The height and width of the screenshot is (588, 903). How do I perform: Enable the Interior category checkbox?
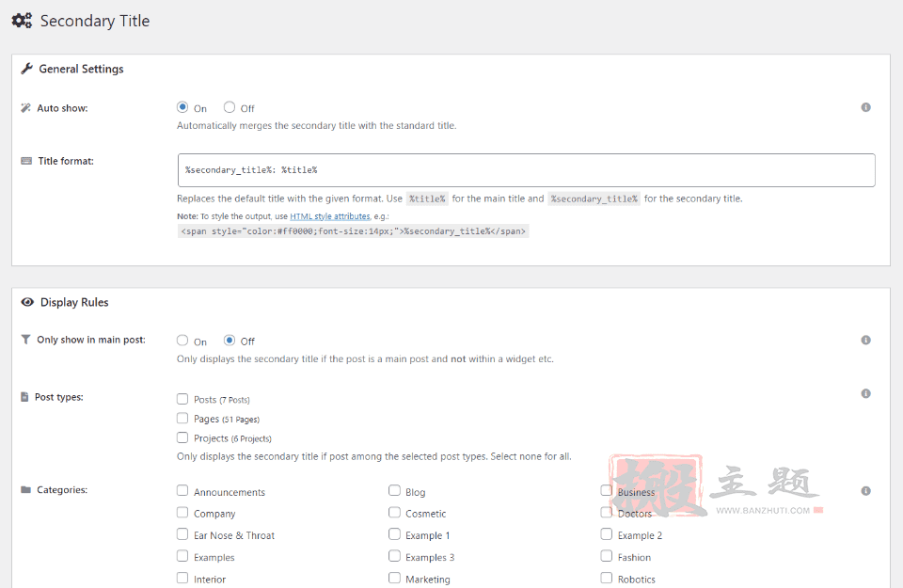tap(182, 579)
